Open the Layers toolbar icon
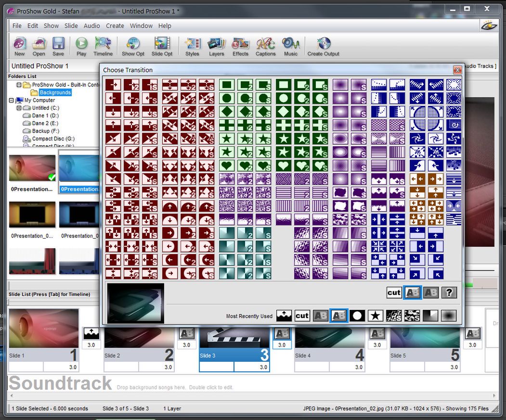This screenshot has width=506, height=420. click(217, 47)
